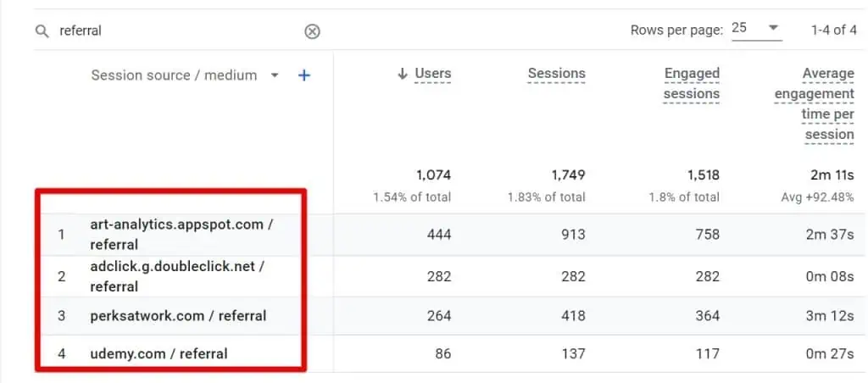Sort by the Sessions column header
The height and width of the screenshot is (383, 868).
coord(556,74)
